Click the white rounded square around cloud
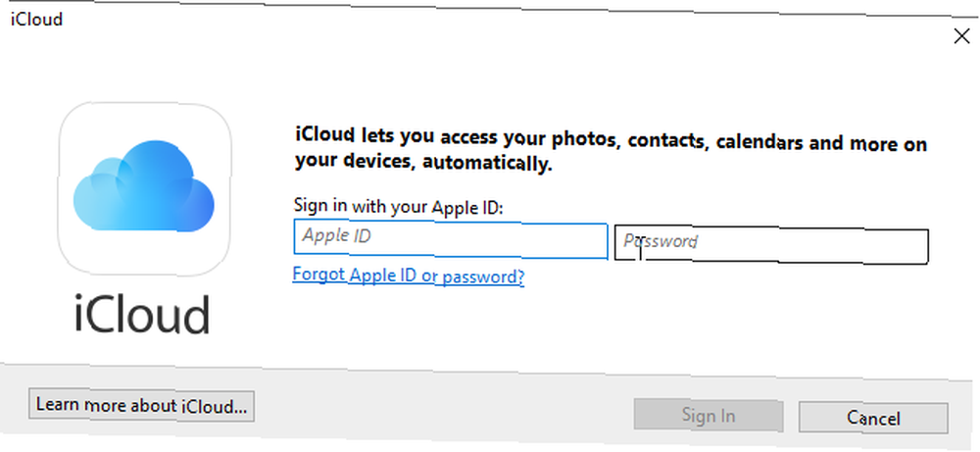Viewport: 980px width, 452px height. point(144,190)
